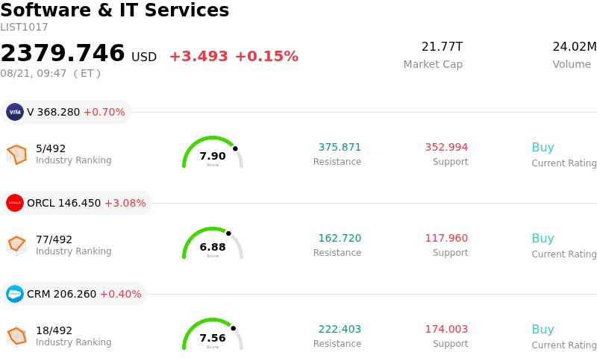Select Oracle support value 117.960
Viewport: 597px width, 364px height.
click(x=446, y=238)
